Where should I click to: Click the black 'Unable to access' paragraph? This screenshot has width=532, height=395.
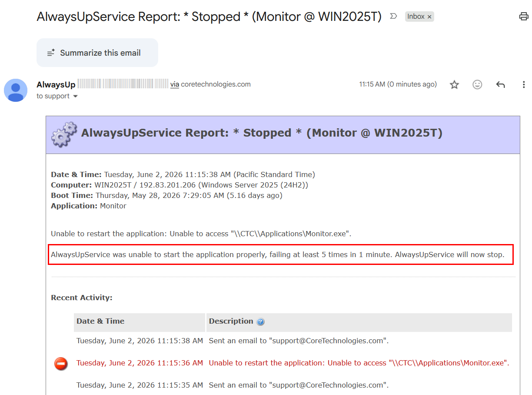pyautogui.click(x=201, y=234)
